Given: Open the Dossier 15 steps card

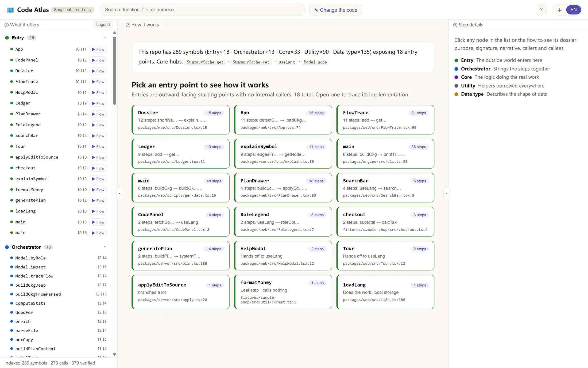Looking at the screenshot, I should pyautogui.click(x=180, y=120).
